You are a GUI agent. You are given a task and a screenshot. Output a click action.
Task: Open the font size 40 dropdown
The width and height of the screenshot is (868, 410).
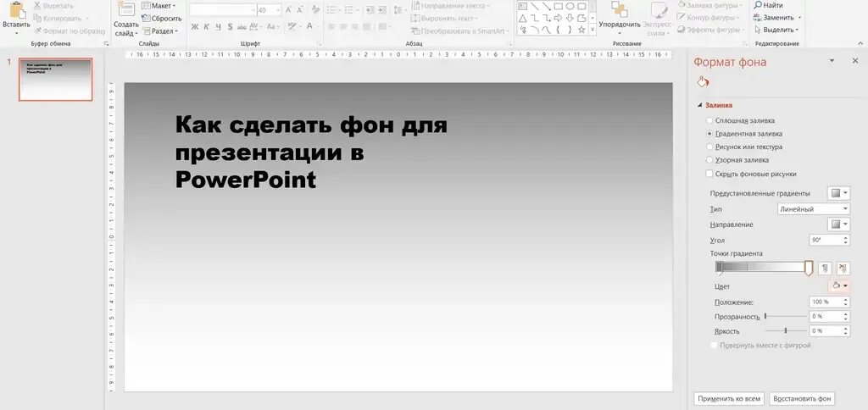277,10
